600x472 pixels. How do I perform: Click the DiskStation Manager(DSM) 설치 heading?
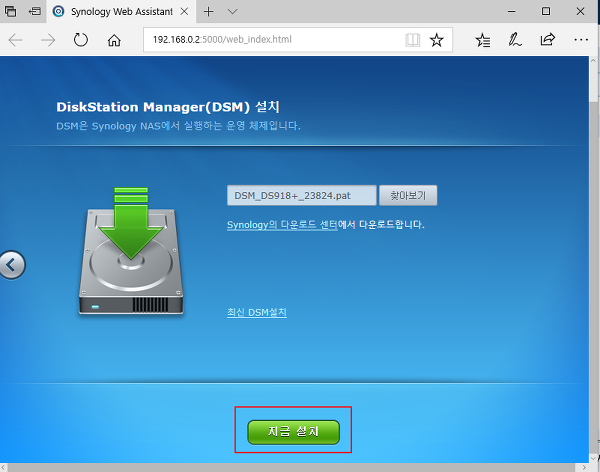pyautogui.click(x=168, y=107)
